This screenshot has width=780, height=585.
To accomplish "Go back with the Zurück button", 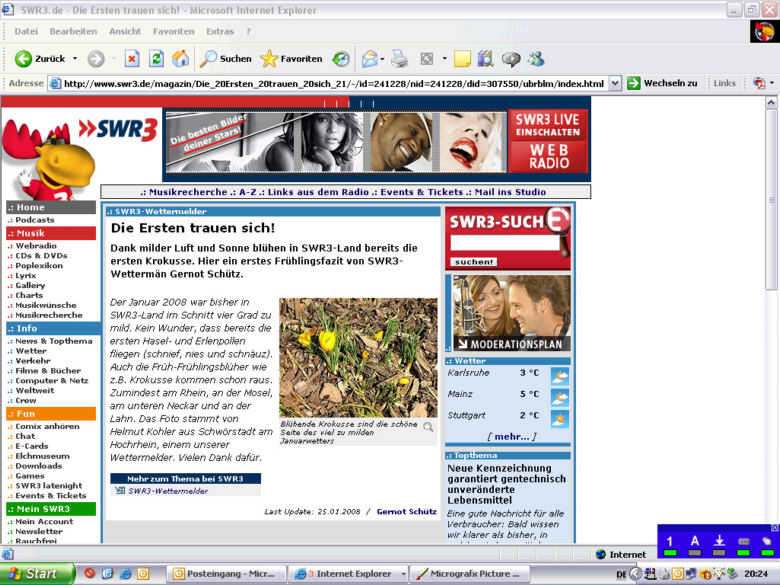I will (39, 59).
